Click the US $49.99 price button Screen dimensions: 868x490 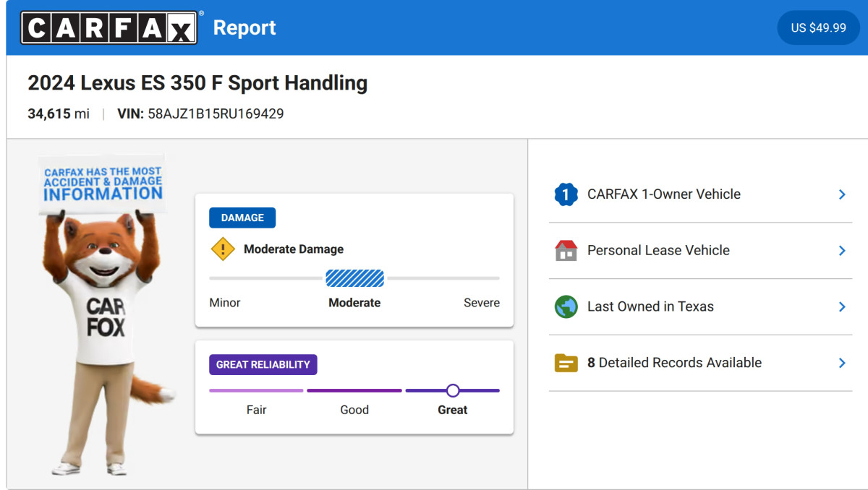pyautogui.click(x=818, y=27)
